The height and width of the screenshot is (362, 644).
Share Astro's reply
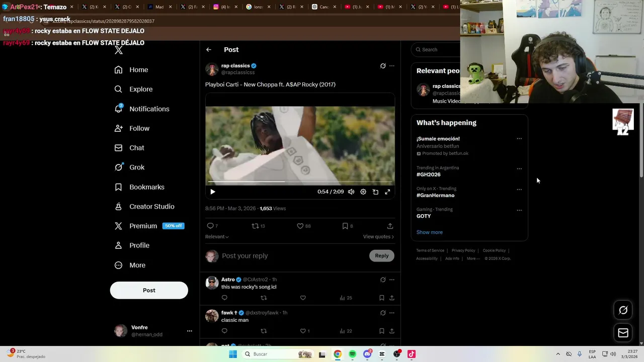[x=392, y=298]
